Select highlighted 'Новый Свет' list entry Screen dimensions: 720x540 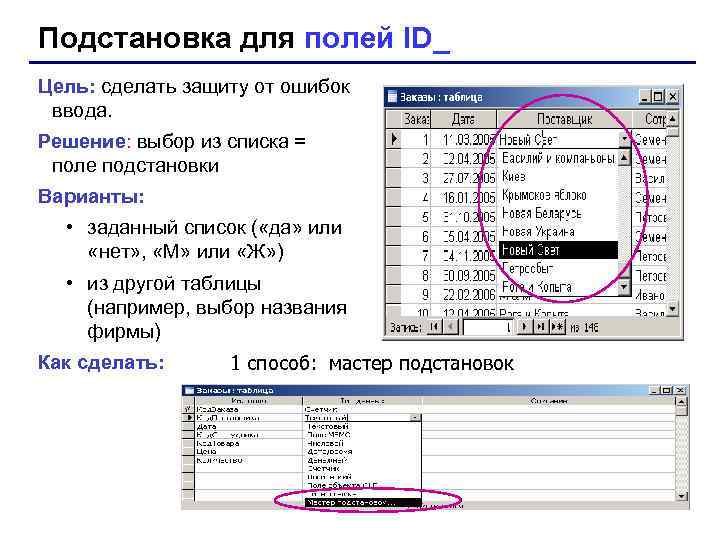click(558, 250)
